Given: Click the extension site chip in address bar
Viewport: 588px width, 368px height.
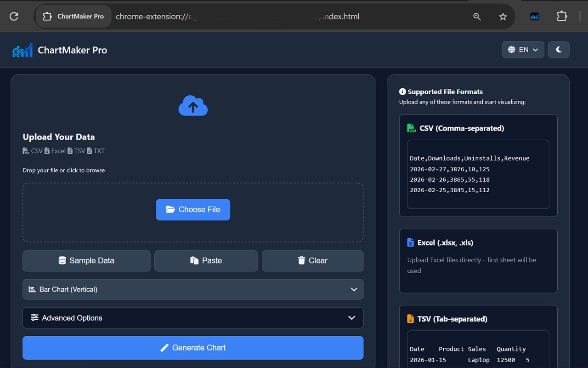Looking at the screenshot, I should pyautogui.click(x=73, y=17).
